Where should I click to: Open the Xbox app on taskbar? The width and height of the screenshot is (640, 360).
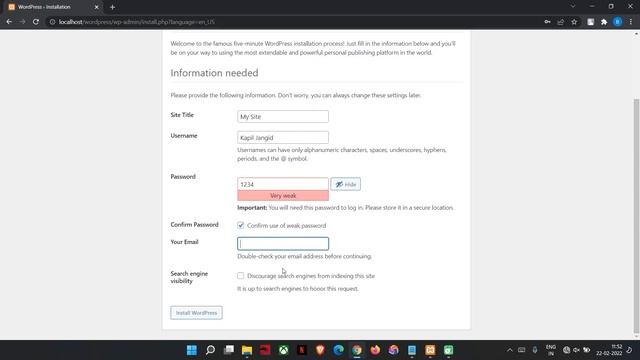coord(284,350)
